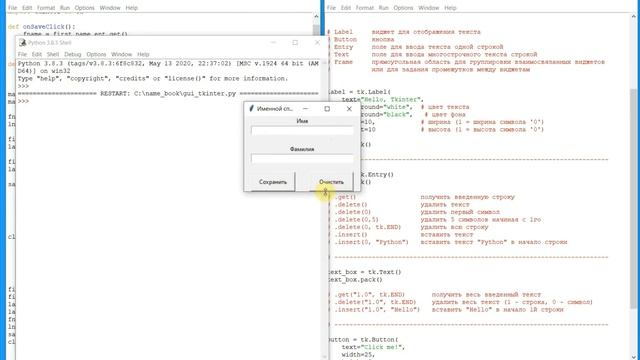Click the Сохранить button
640x360 pixels.
pyautogui.click(x=273, y=182)
